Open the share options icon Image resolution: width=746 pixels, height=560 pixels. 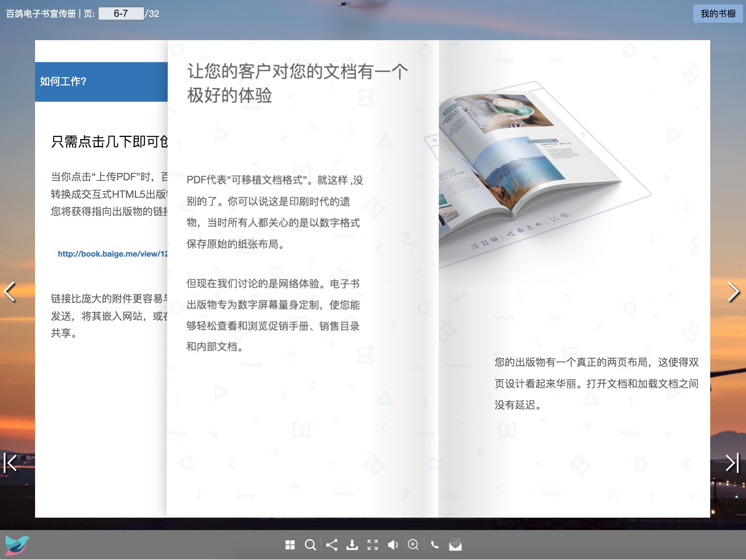331,545
